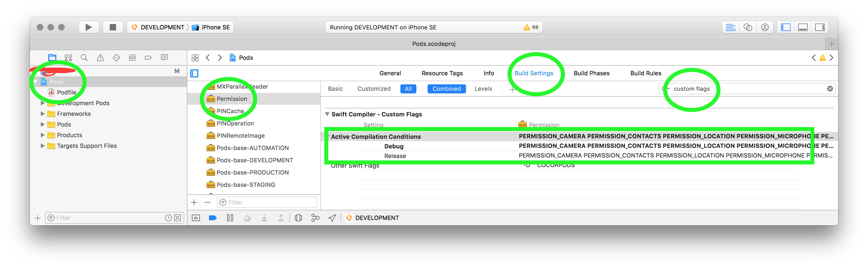Open the Breakpoint navigator
868x268 pixels.
[x=148, y=58]
